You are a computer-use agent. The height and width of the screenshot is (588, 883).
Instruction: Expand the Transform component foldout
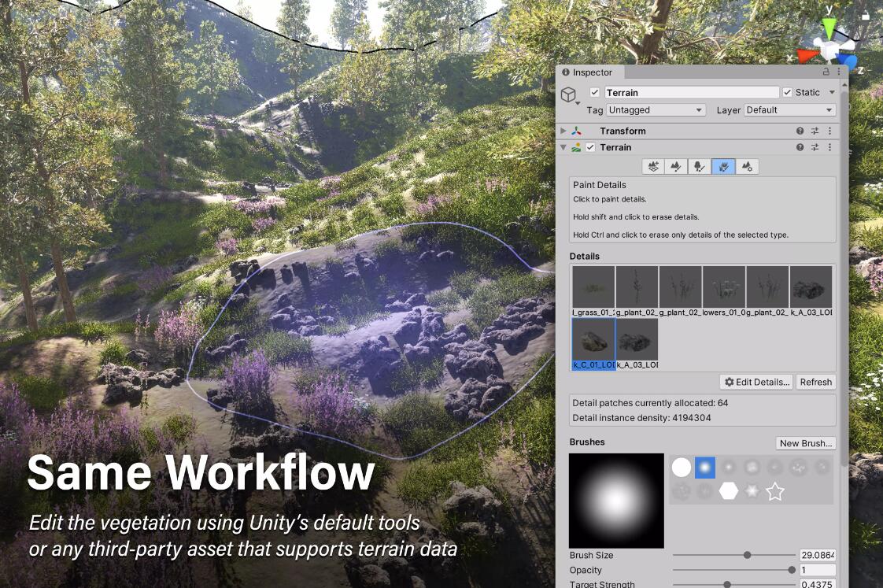(x=563, y=131)
